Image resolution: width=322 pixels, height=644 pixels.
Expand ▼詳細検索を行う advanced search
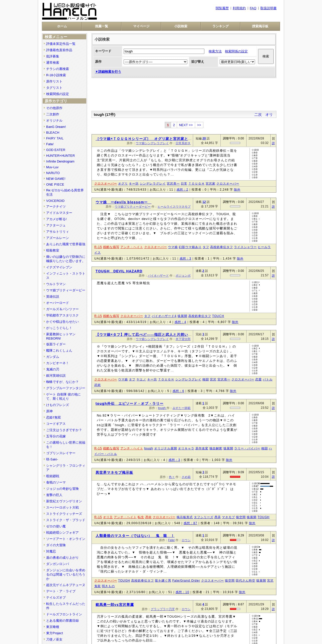coord(108,72)
